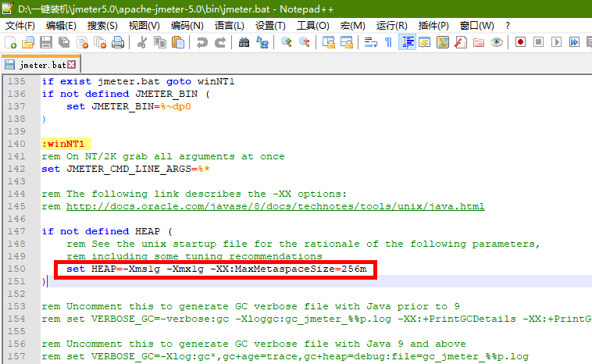The height and width of the screenshot is (364, 592).
Task: Open the 编码(N) menu
Action: [x=187, y=26]
